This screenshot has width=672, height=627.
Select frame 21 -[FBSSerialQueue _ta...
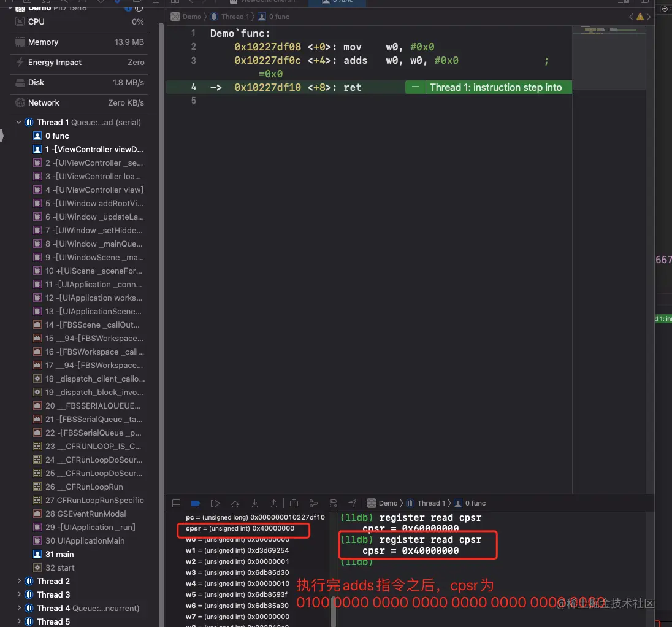(x=89, y=419)
